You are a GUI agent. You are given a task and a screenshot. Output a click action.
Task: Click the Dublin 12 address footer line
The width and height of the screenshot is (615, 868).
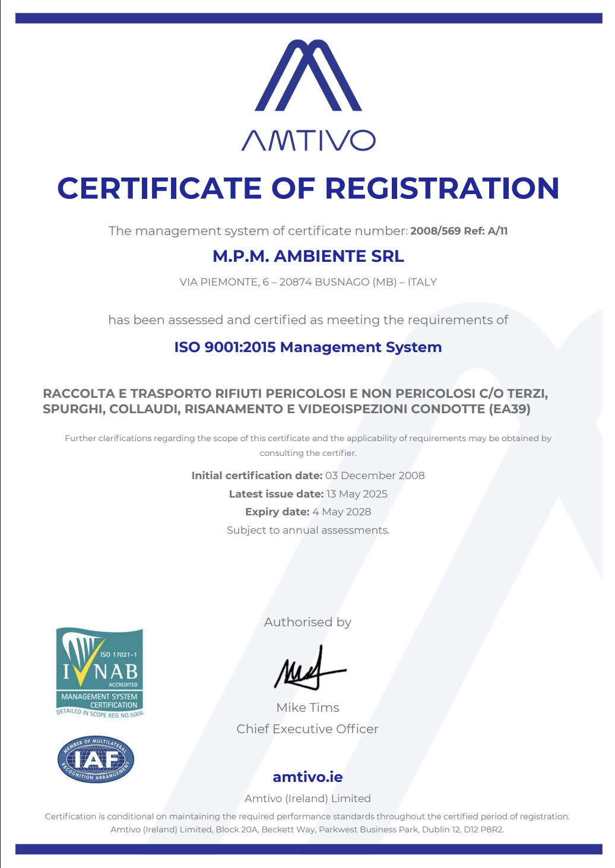307,829
